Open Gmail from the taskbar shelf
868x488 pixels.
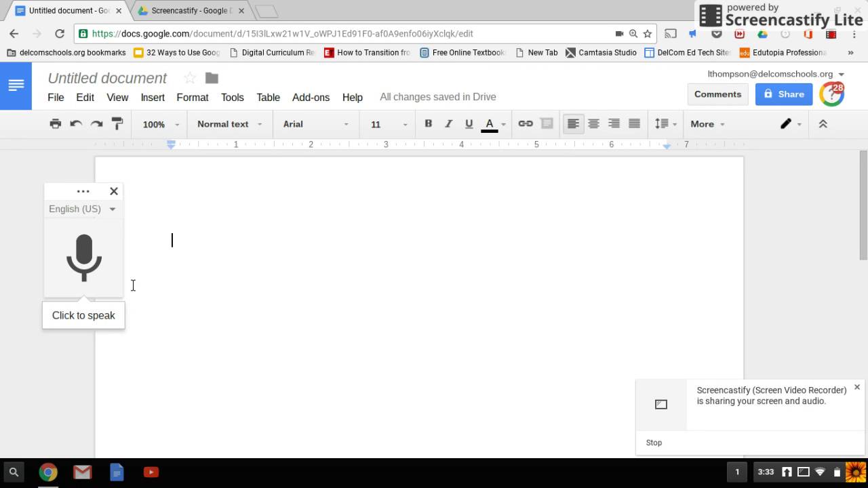coord(82,472)
